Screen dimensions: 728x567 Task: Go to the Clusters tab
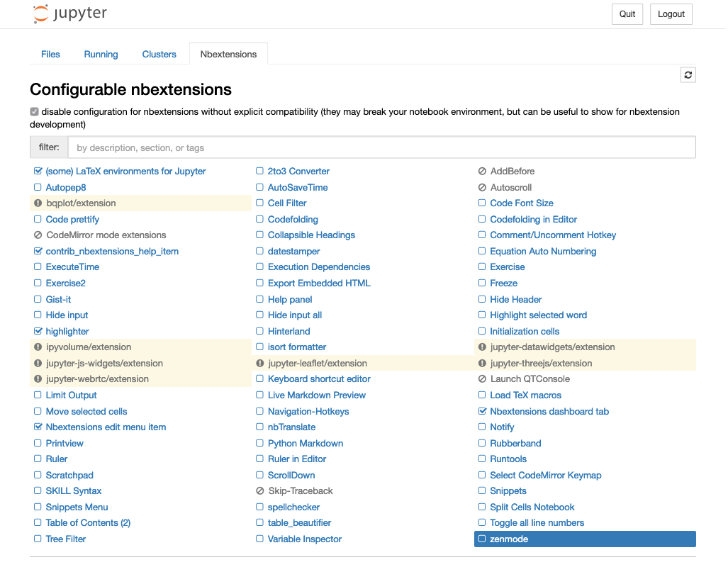pos(159,55)
